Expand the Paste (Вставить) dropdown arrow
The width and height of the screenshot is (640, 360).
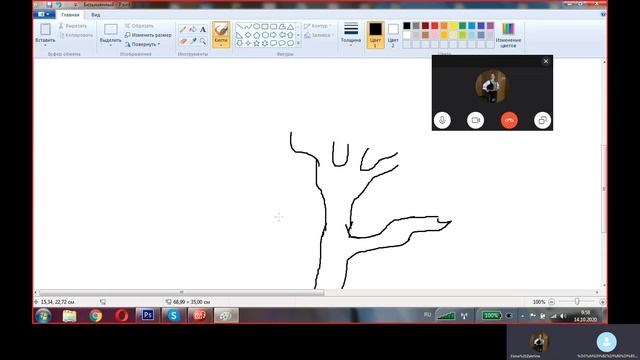coord(45,45)
